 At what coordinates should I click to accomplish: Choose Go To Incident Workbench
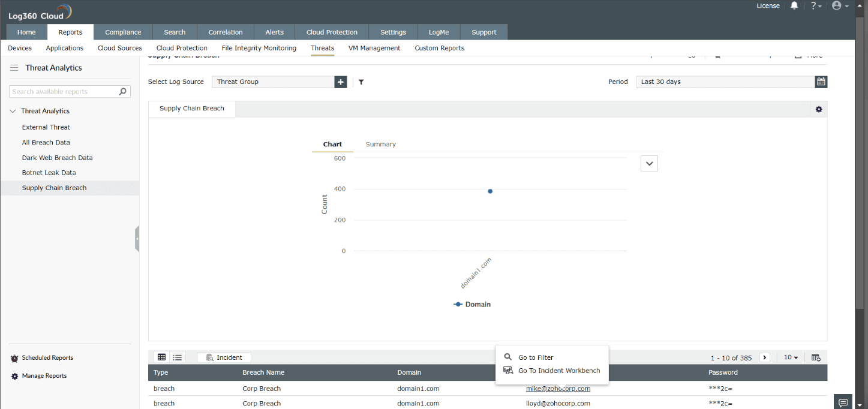coord(552,371)
